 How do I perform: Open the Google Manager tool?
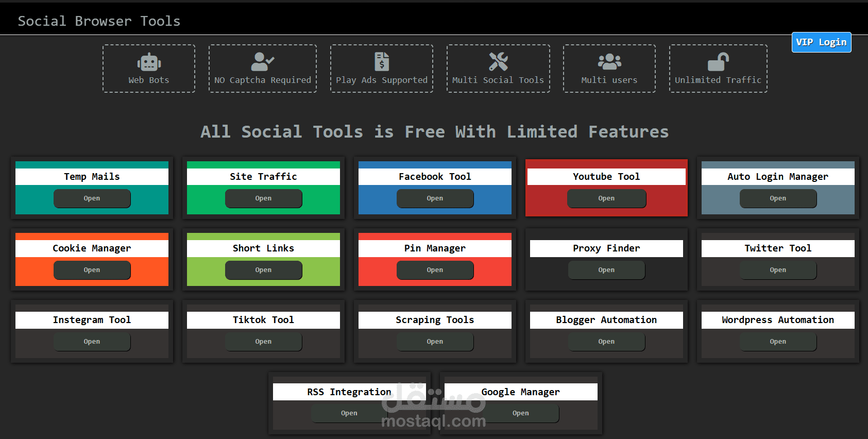[521, 413]
